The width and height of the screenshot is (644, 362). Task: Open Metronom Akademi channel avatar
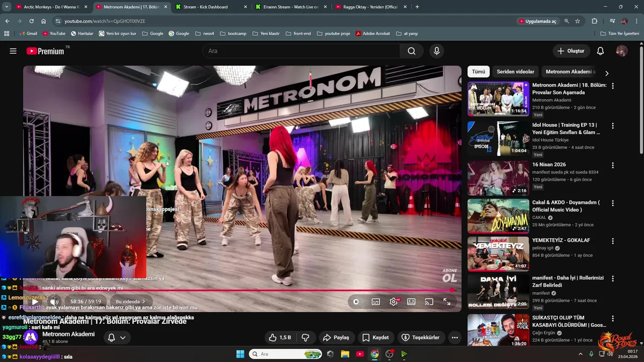pos(31,337)
